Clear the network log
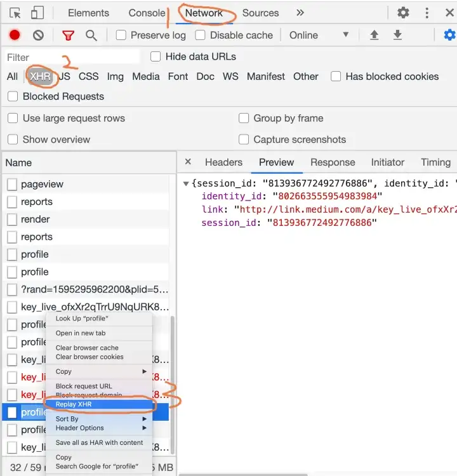Image resolution: width=457 pixels, height=476 pixels. (38, 36)
